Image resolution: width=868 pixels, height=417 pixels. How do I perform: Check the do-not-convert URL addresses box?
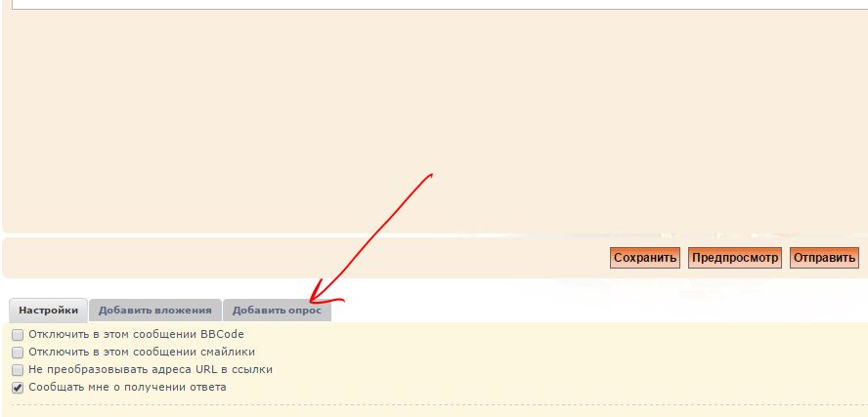[18, 370]
